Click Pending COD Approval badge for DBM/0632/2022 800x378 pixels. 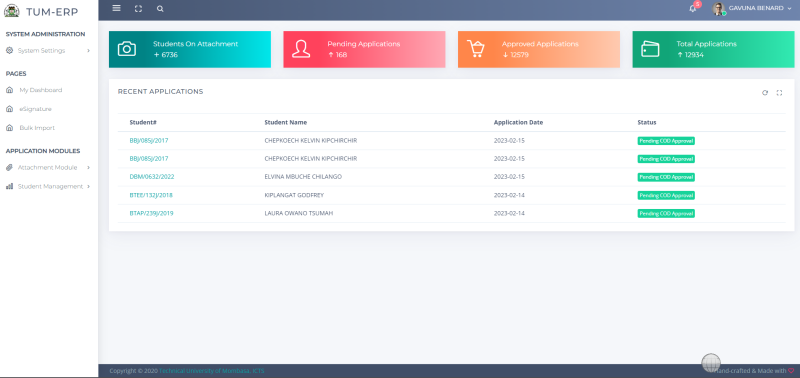666,177
